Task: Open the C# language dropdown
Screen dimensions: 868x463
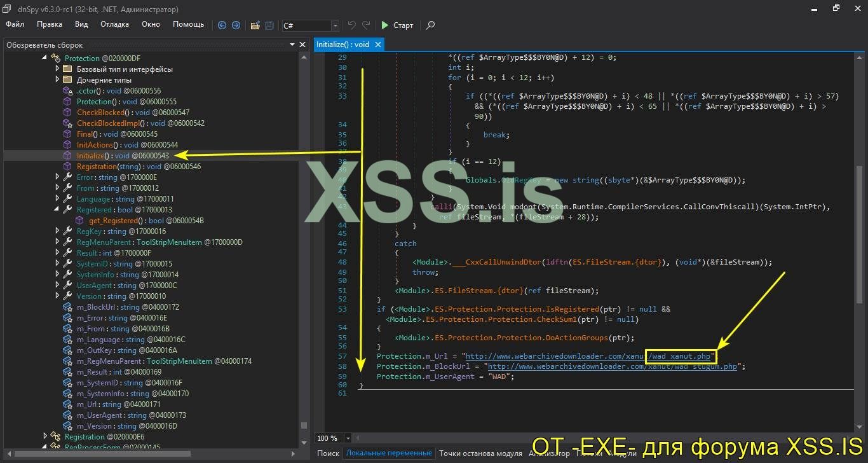Action: [335, 25]
